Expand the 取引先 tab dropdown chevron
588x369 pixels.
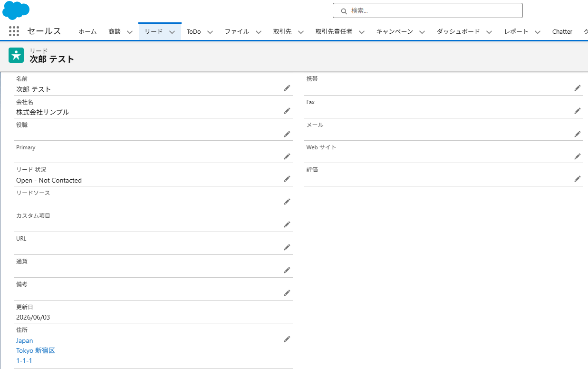tap(301, 32)
